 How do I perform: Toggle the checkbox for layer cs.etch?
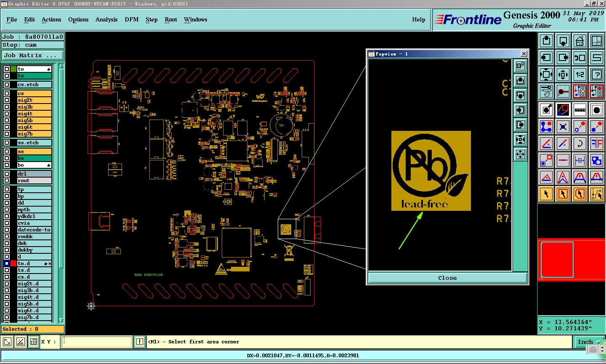7,85
